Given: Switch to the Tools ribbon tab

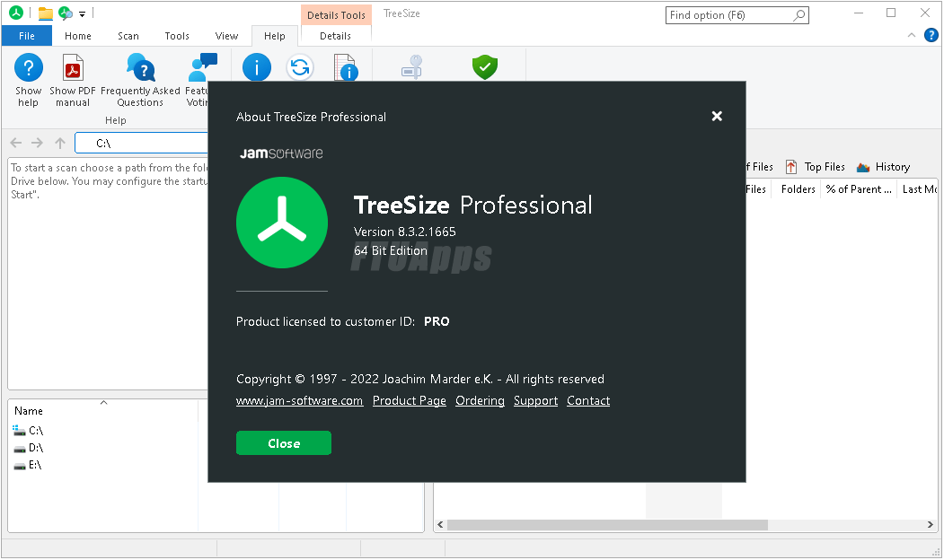Looking at the screenshot, I should [177, 36].
